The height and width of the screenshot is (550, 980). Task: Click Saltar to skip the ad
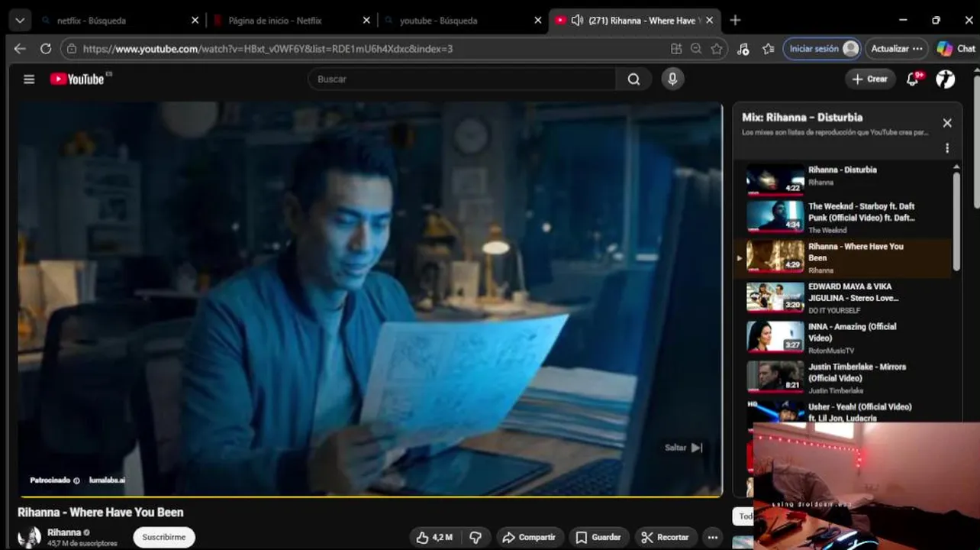coord(683,448)
